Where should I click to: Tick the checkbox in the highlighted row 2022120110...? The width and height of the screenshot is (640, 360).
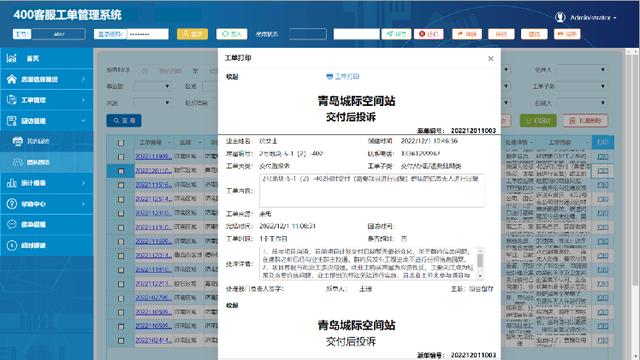coord(121,171)
